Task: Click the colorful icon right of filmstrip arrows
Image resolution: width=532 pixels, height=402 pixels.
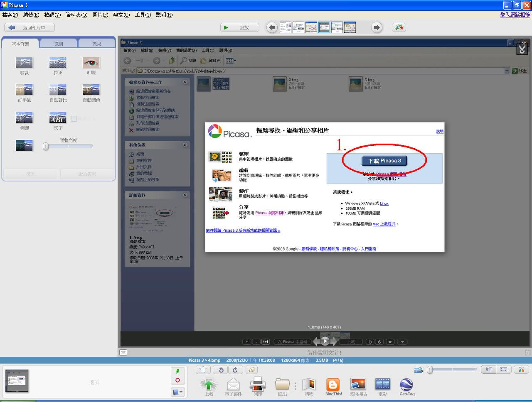Action: pyautogui.click(x=399, y=27)
